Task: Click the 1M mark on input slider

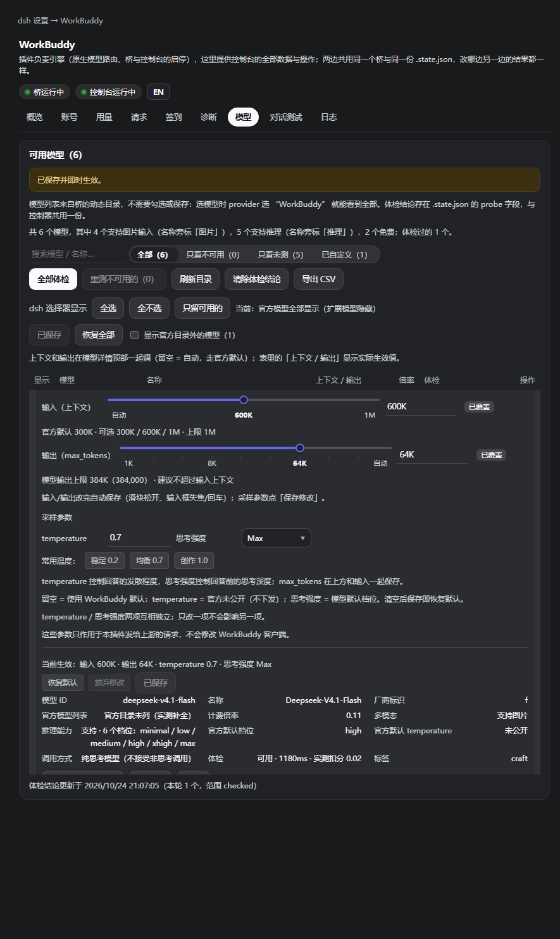Action: [370, 415]
